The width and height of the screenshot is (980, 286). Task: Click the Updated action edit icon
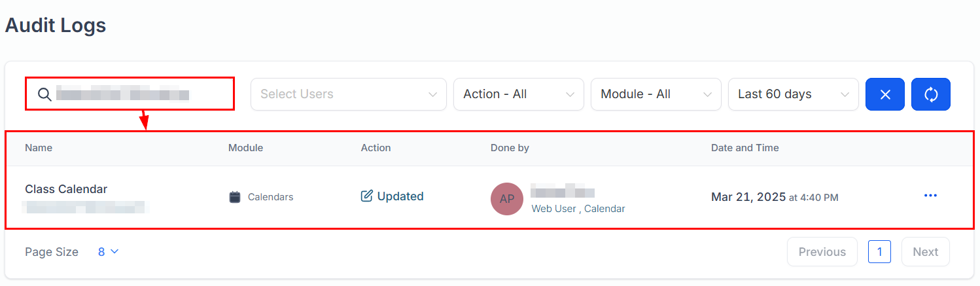click(367, 196)
